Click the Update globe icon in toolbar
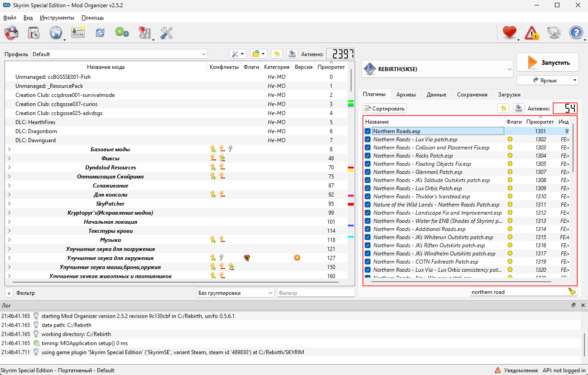 [x=554, y=33]
